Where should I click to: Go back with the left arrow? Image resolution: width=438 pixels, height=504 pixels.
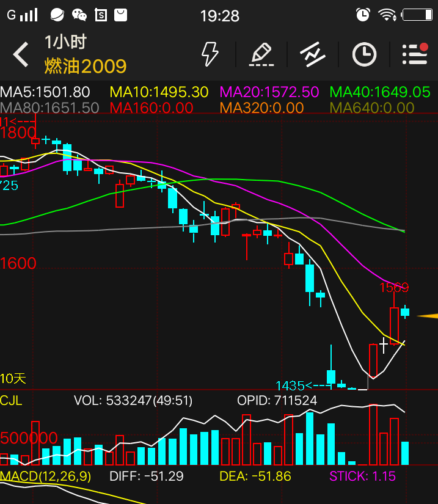tap(21, 54)
